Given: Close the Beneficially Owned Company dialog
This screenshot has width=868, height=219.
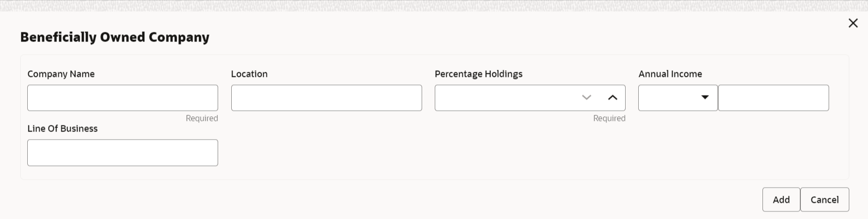Looking at the screenshot, I should click(853, 23).
